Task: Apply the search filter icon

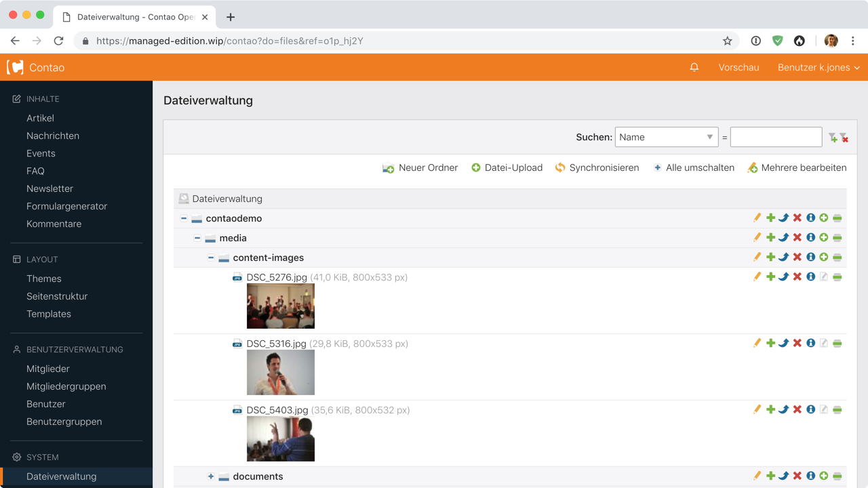Action: tap(833, 138)
